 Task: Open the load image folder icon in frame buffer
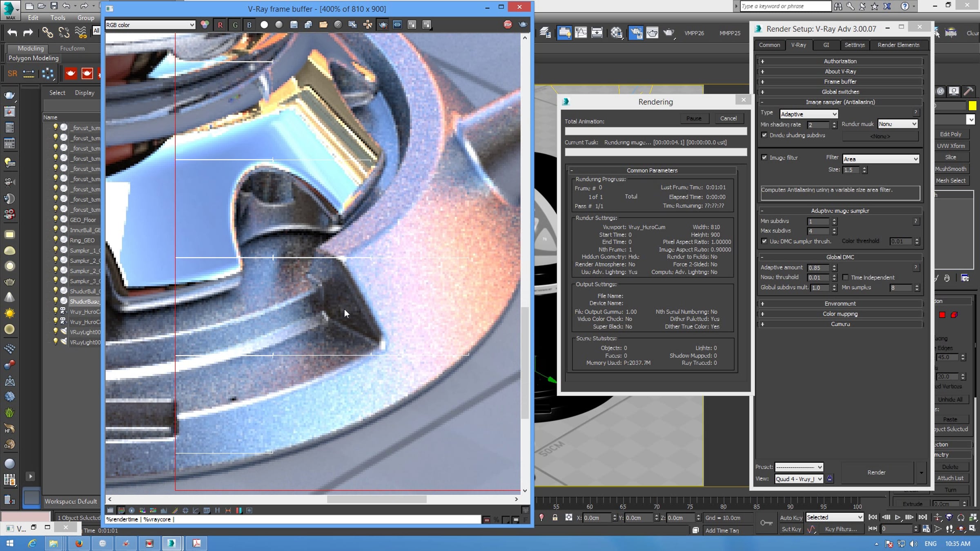pyautogui.click(x=323, y=25)
